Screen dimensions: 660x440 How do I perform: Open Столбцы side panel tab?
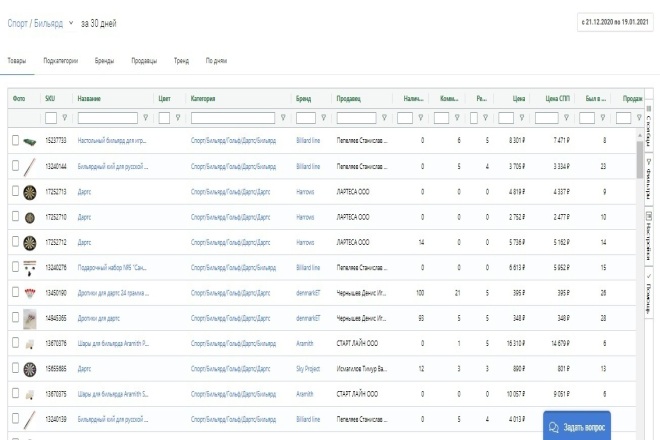point(649,125)
